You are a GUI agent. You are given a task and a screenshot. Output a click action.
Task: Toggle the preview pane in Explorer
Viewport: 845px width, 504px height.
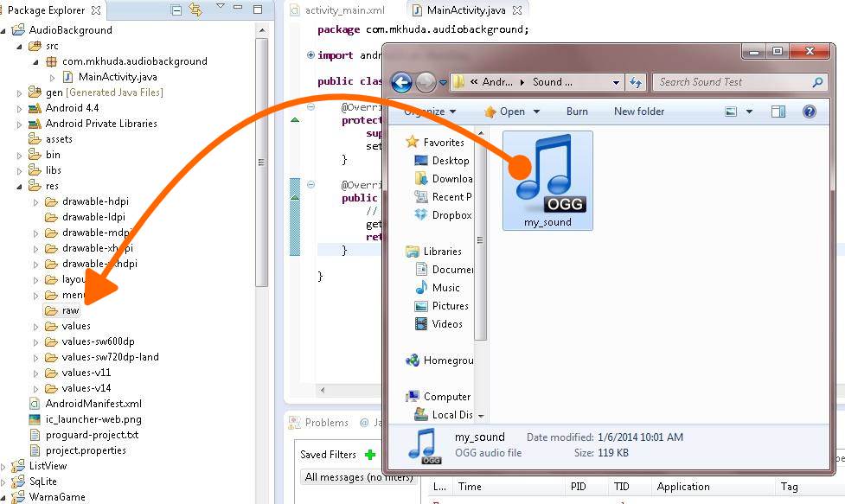(x=778, y=111)
